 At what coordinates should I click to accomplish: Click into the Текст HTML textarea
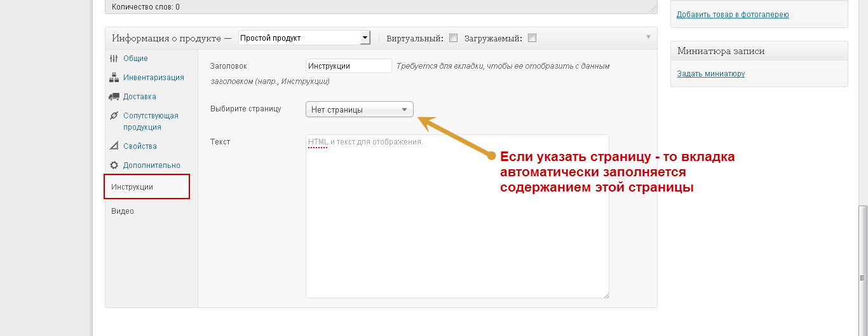(458, 216)
